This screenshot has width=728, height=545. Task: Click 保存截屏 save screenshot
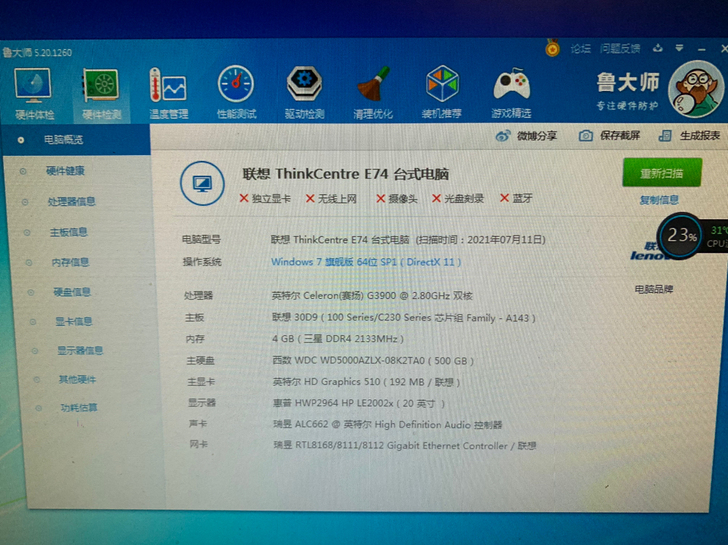pos(609,136)
